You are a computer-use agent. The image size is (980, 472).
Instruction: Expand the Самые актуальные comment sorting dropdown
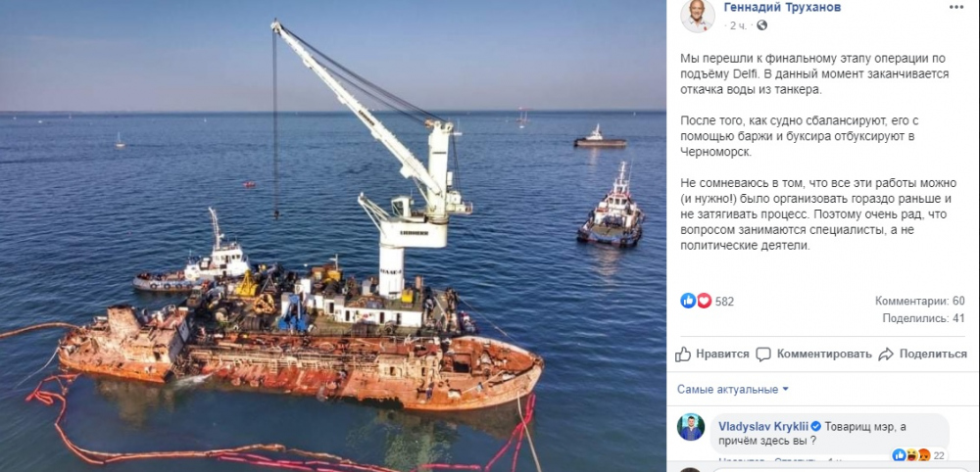(732, 390)
